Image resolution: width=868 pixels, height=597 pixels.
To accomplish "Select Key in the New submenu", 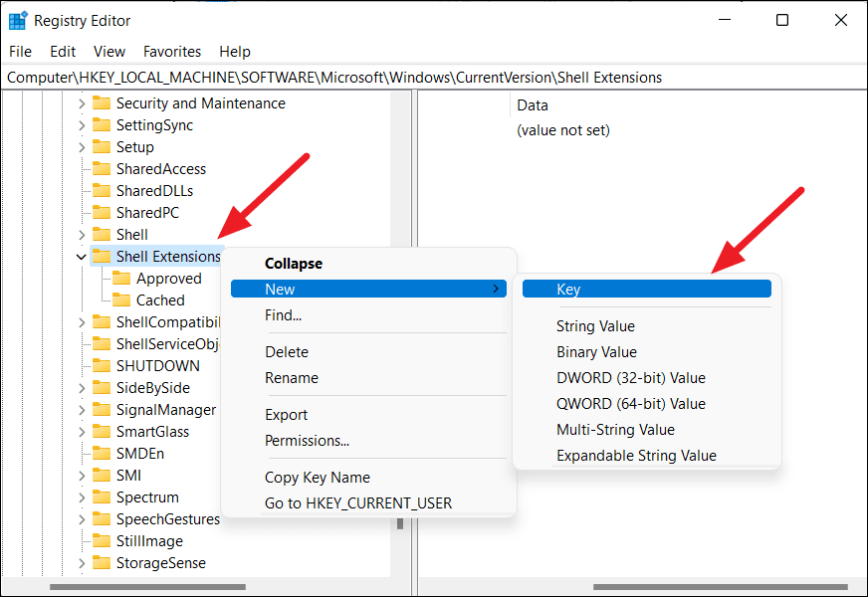I will pos(647,289).
